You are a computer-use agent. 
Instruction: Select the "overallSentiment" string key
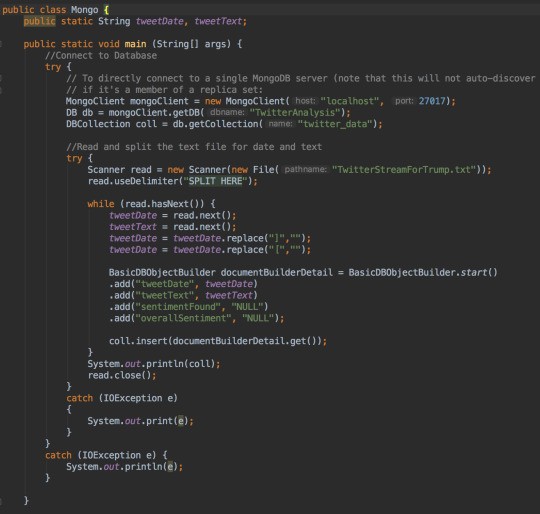[x=183, y=318]
